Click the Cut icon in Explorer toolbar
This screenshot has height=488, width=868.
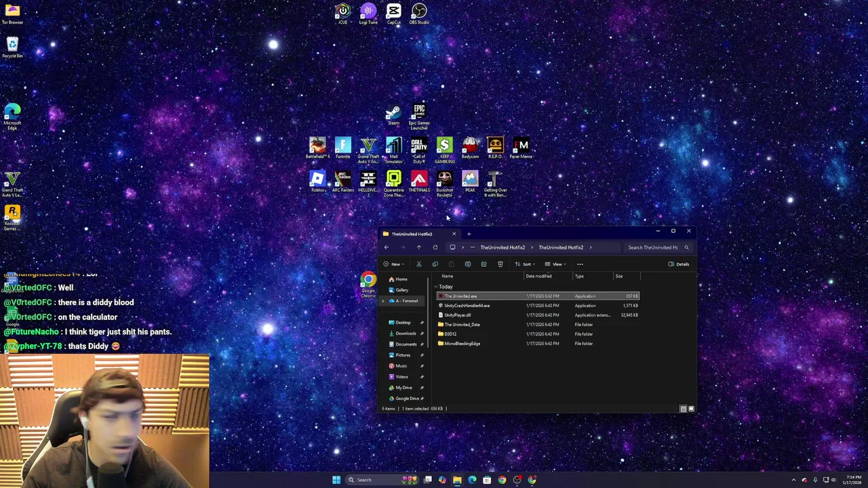tap(419, 264)
